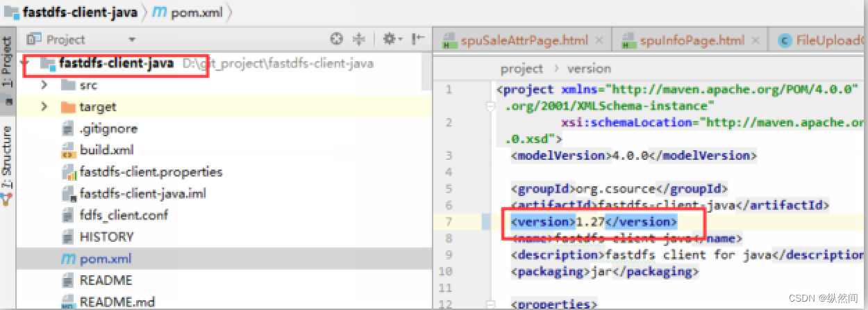This screenshot has width=868, height=310.
Task: Click the .gitignore file icon
Action: 68,129
